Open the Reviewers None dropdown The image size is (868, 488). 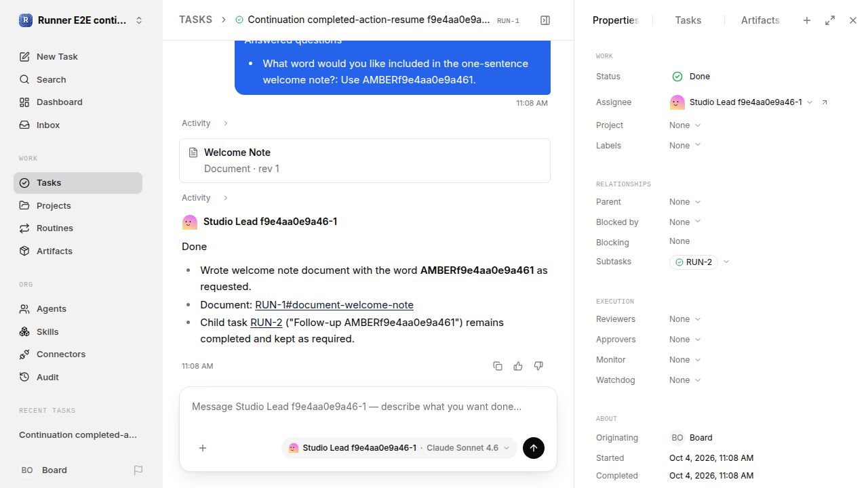click(x=685, y=319)
